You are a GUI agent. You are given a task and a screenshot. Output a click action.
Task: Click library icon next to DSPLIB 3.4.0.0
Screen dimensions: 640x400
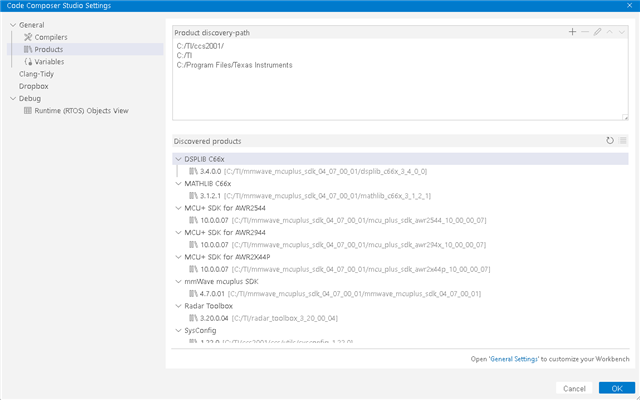(193, 171)
